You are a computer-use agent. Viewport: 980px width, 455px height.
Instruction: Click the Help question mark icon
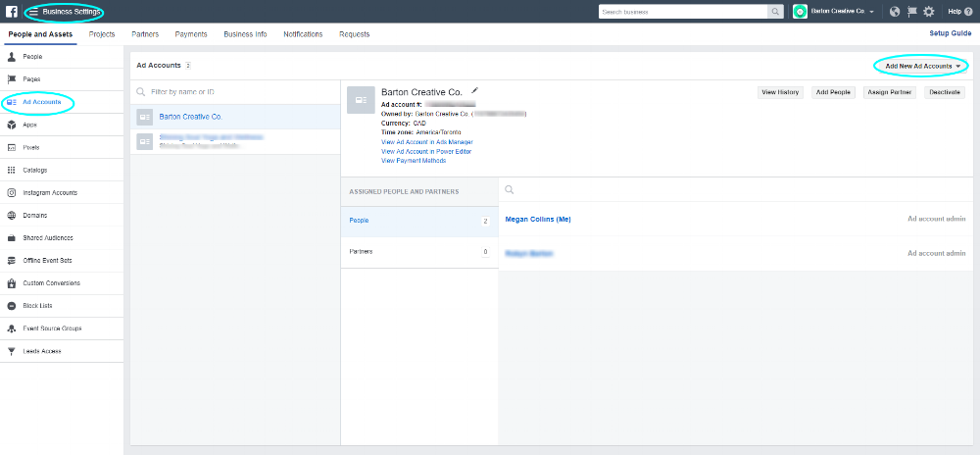(x=968, y=11)
